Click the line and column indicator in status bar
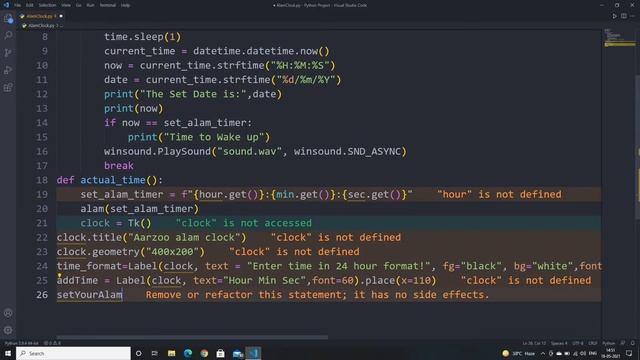The image size is (640, 360). (x=534, y=343)
